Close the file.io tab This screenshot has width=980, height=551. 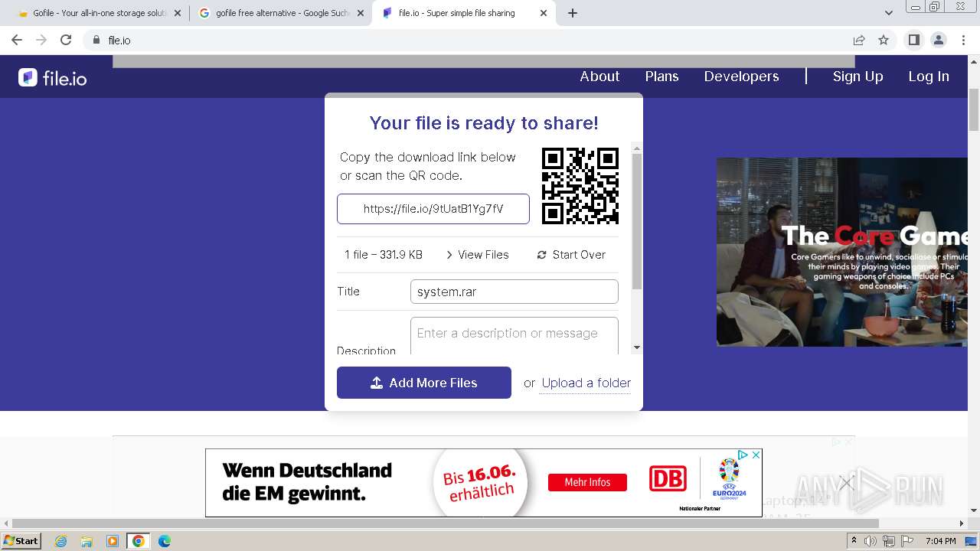[544, 13]
